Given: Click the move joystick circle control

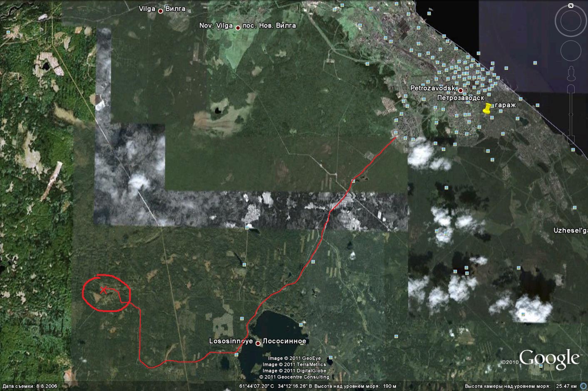Looking at the screenshot, I should [571, 51].
